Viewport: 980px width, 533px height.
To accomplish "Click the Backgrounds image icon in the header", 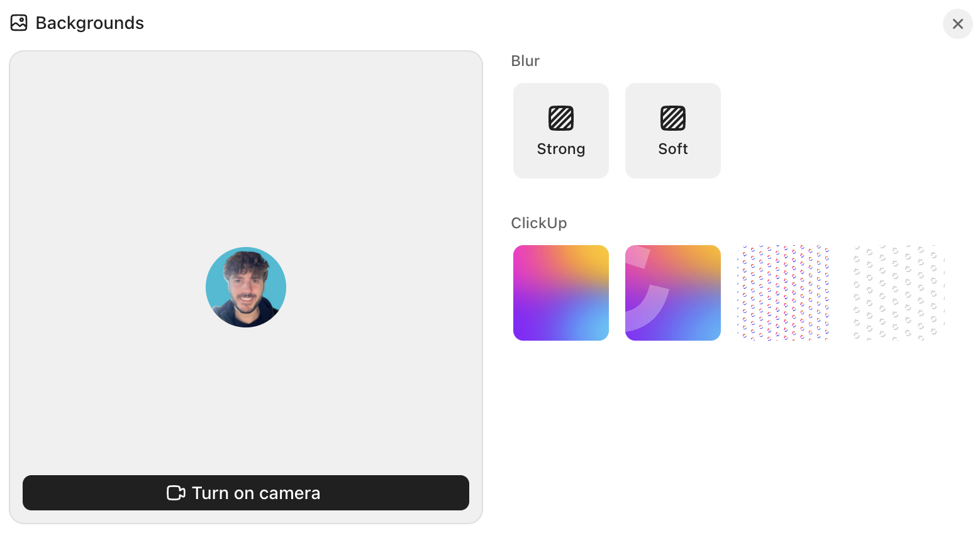I will (x=18, y=22).
